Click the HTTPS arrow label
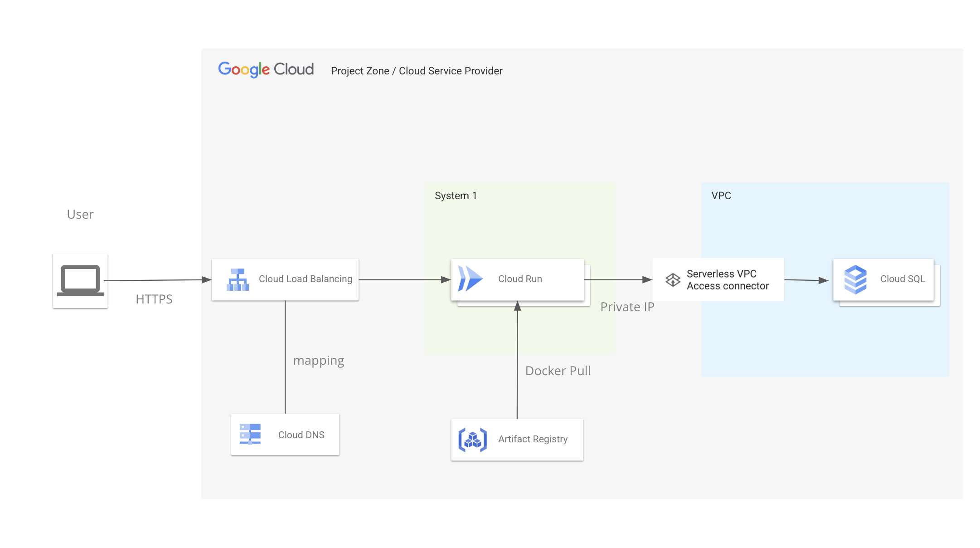The height and width of the screenshot is (548, 980). (154, 299)
